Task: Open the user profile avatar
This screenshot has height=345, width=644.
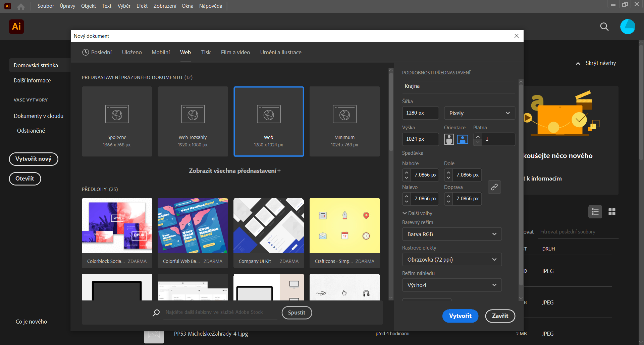Action: (628, 27)
